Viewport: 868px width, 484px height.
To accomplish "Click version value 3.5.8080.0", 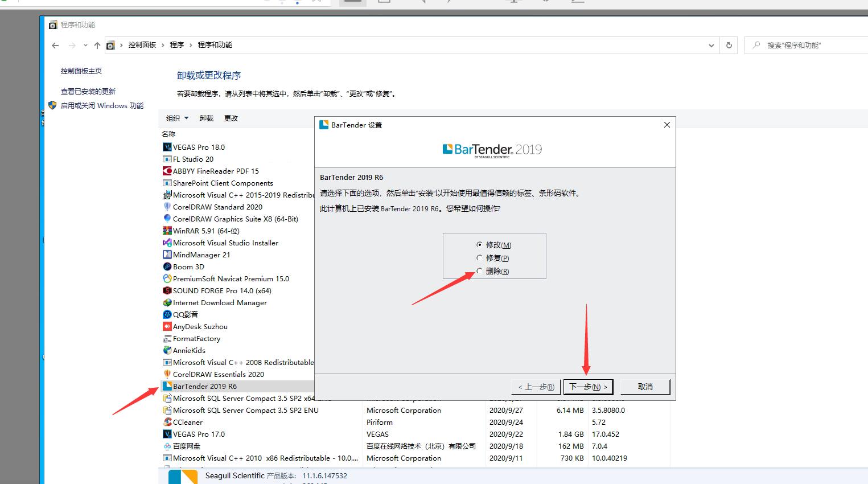I will pyautogui.click(x=608, y=411).
